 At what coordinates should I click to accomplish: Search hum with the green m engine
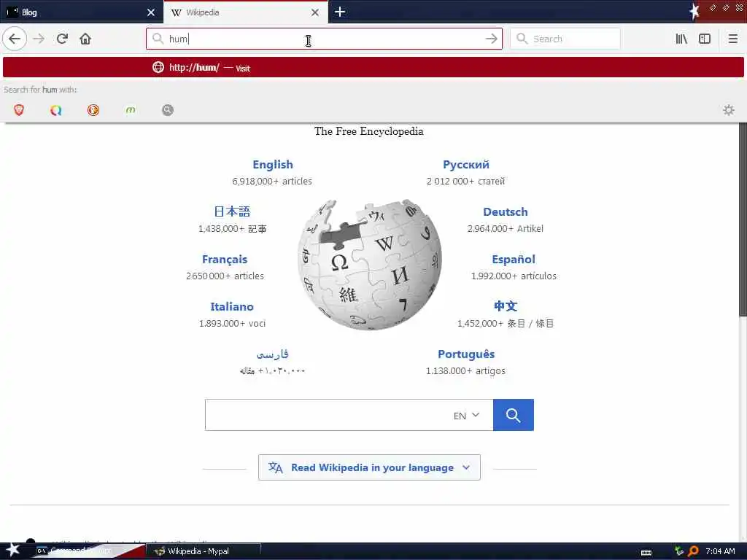point(131,110)
